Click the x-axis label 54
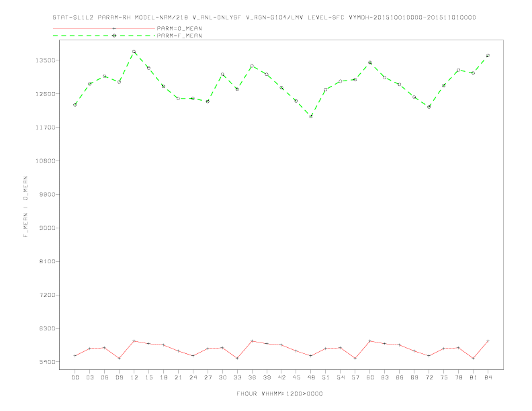 [x=341, y=377]
